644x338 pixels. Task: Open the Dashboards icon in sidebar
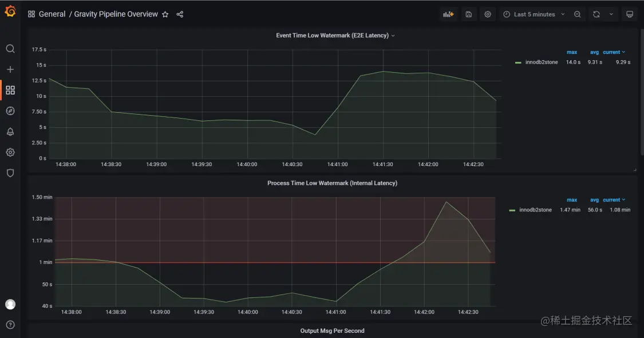click(10, 90)
